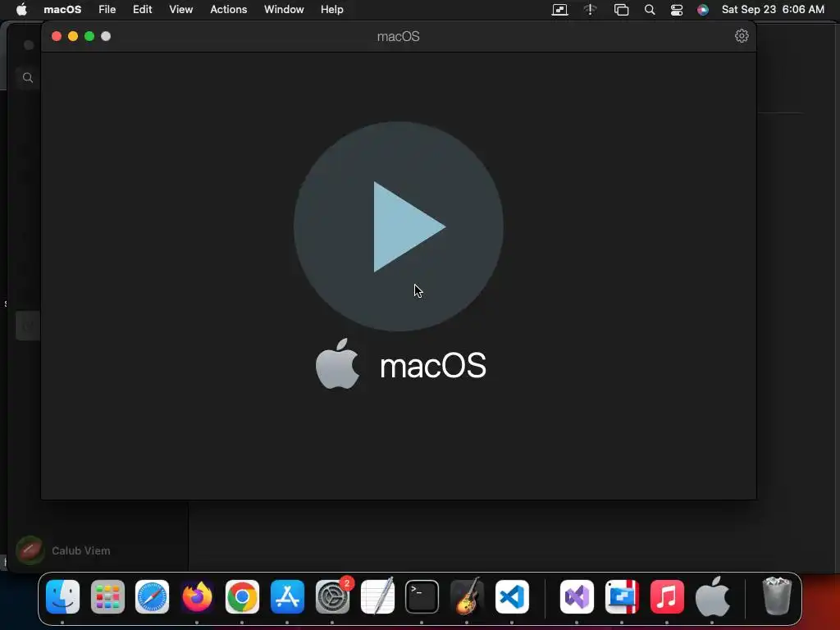
Task: Start the macOS virtual machine with play button
Action: click(x=398, y=226)
